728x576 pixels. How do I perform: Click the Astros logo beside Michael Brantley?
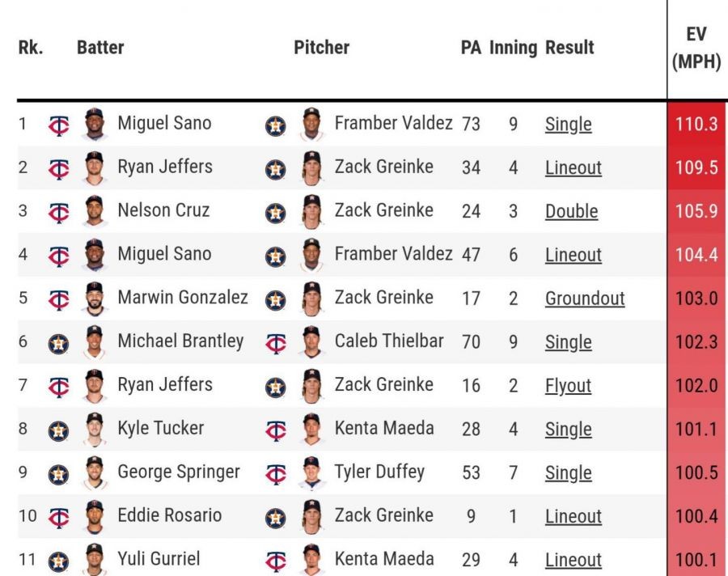pyautogui.click(x=59, y=343)
